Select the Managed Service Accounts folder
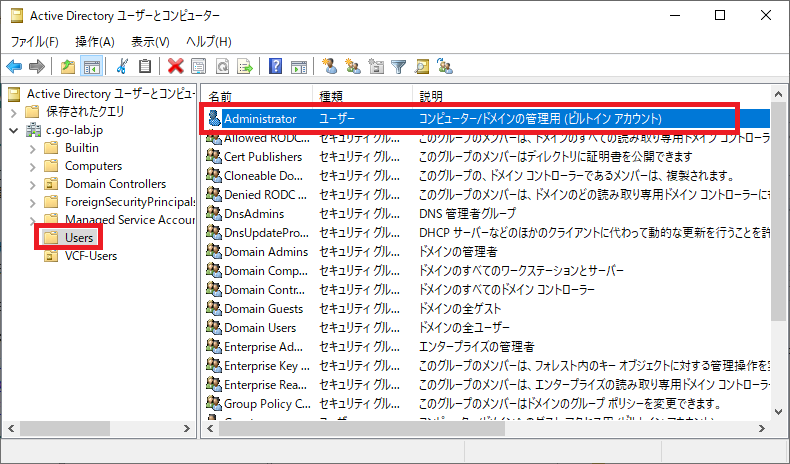 pos(119,220)
